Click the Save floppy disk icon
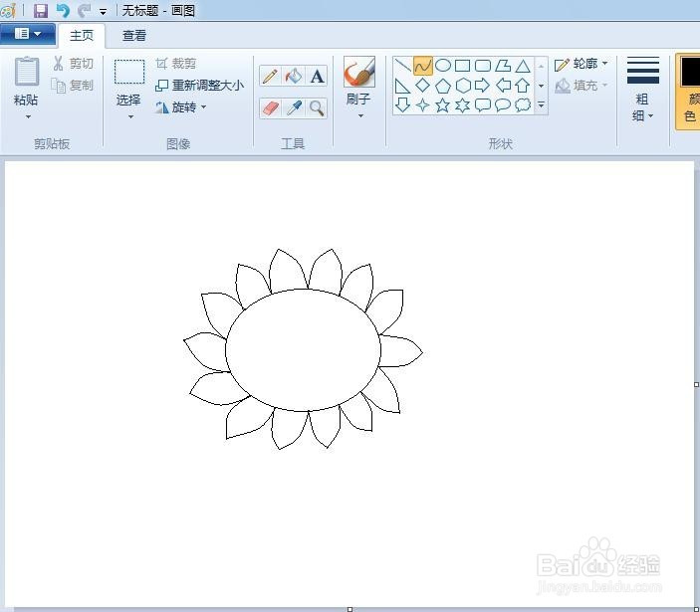700x612 pixels. point(41,10)
